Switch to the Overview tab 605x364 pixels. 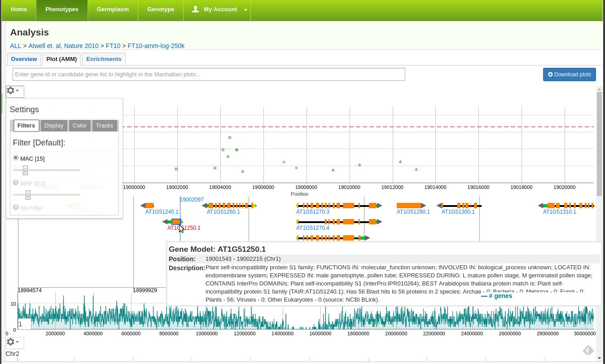(x=24, y=59)
